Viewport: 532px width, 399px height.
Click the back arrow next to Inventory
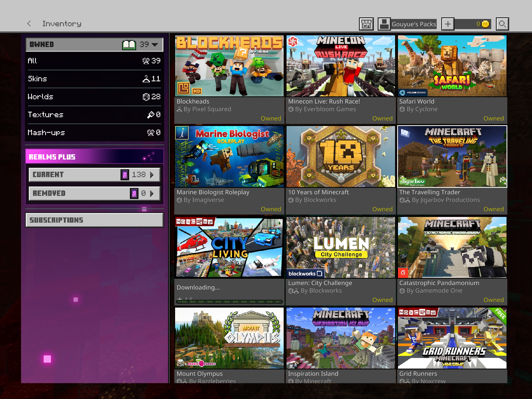pyautogui.click(x=29, y=24)
